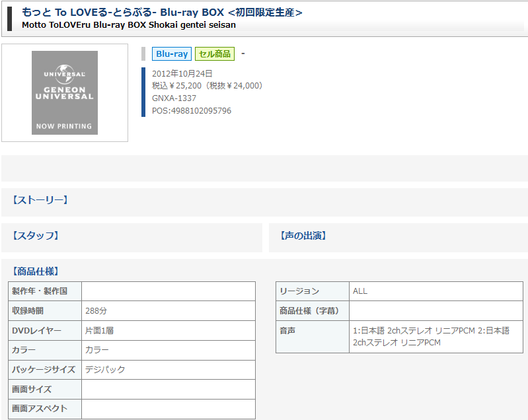Expand the 【スタッフ】 section header

click(x=35, y=235)
